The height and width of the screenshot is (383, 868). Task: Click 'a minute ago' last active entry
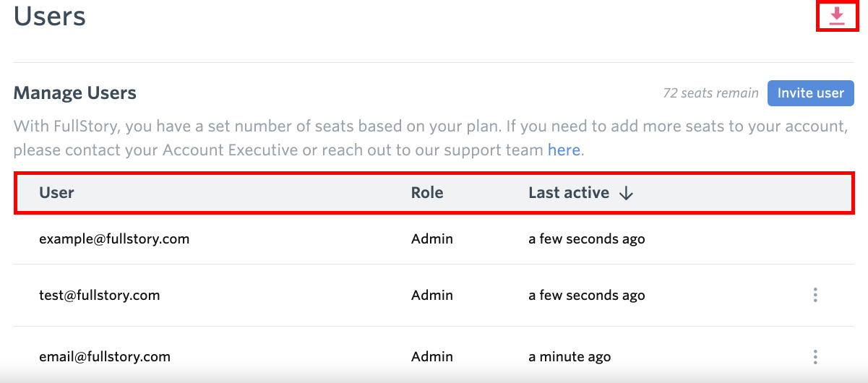(x=570, y=356)
